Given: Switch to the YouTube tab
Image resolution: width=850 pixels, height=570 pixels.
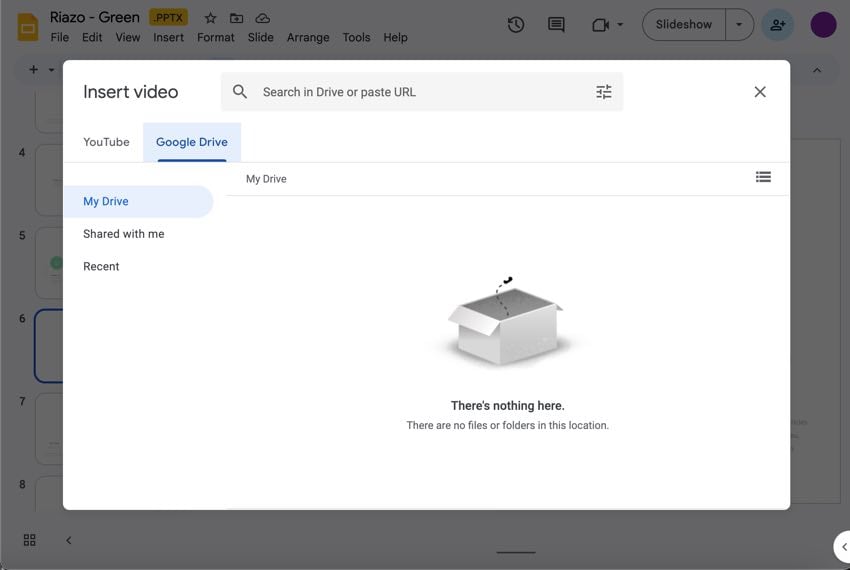Looking at the screenshot, I should click(x=106, y=142).
